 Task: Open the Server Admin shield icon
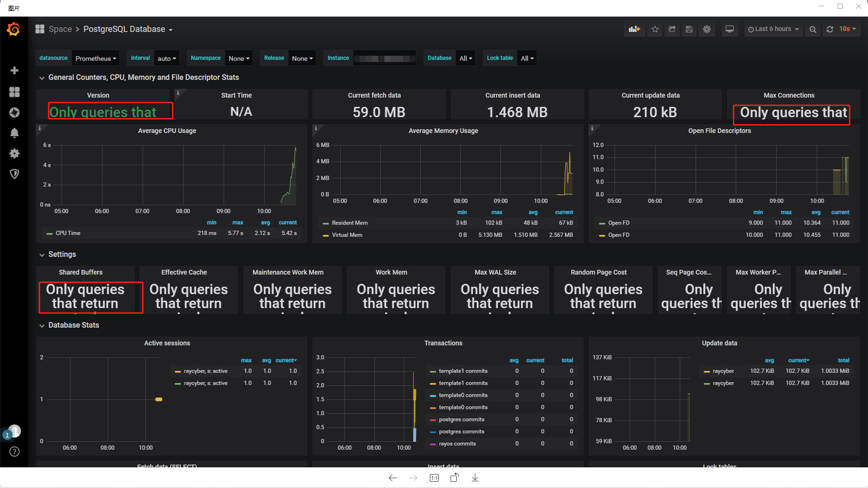(14, 174)
